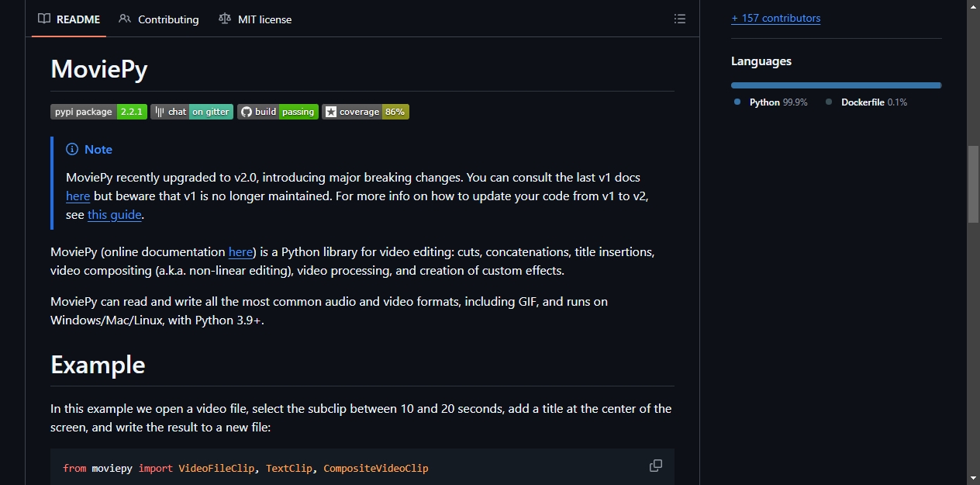
Task: Click the 'Note' callout title
Action: click(x=98, y=149)
